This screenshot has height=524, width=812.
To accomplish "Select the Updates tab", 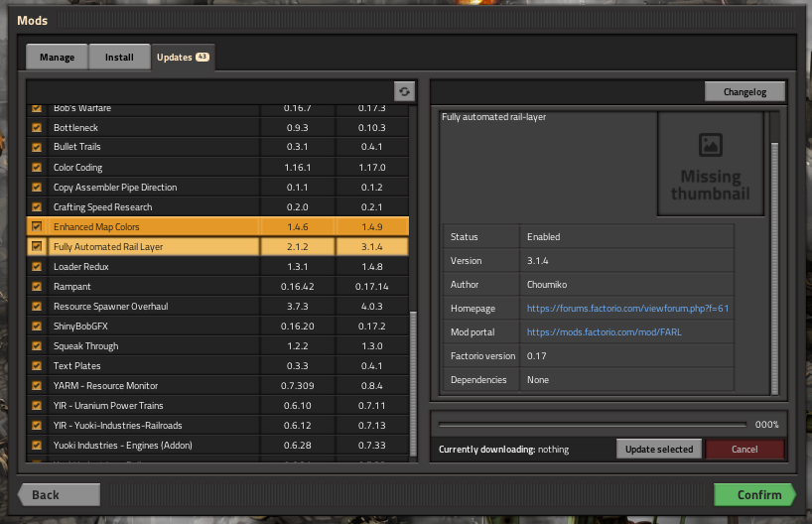I will (x=183, y=57).
